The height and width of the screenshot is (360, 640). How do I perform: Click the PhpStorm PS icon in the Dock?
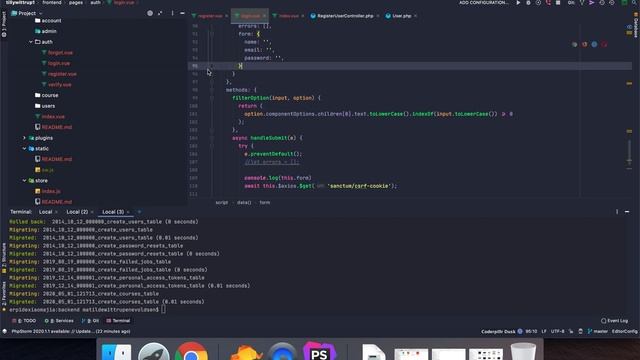[x=319, y=351]
